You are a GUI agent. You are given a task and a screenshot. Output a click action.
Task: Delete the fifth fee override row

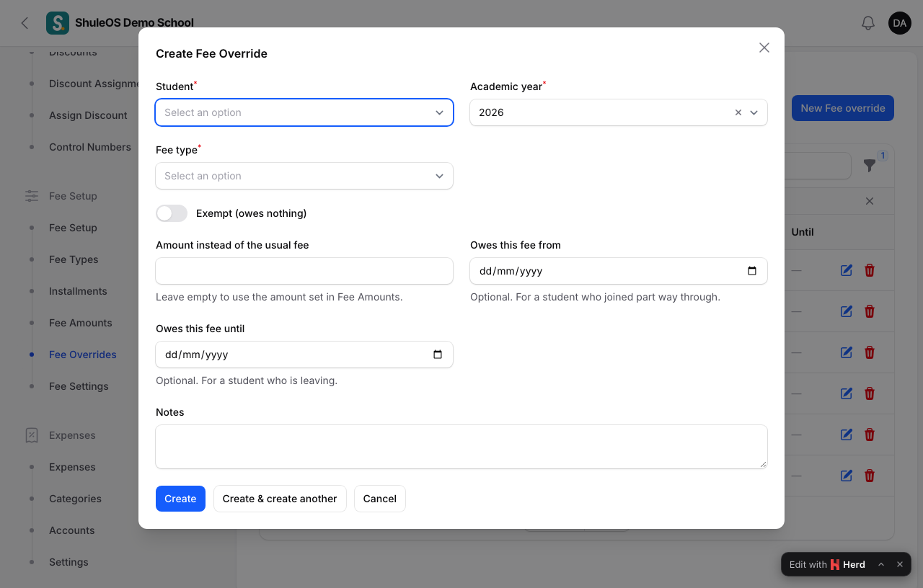870,435
